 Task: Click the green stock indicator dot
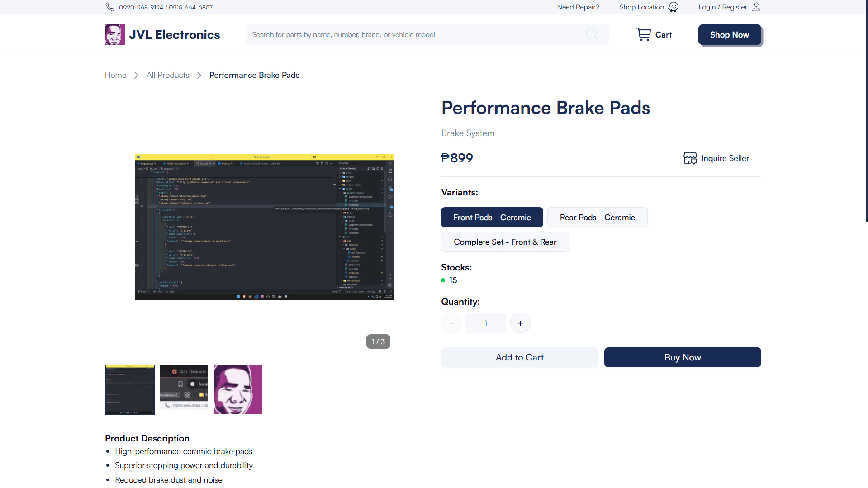tap(443, 280)
